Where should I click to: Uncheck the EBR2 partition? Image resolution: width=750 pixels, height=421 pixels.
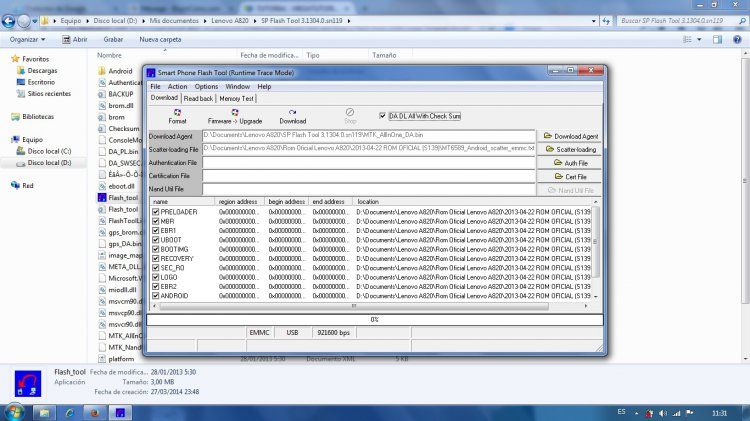point(155,287)
